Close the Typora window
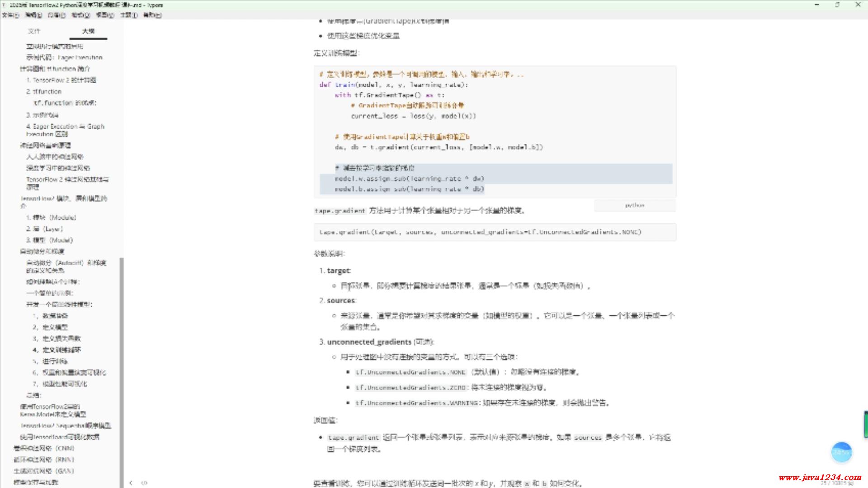This screenshot has width=868, height=488. coord(858,5)
